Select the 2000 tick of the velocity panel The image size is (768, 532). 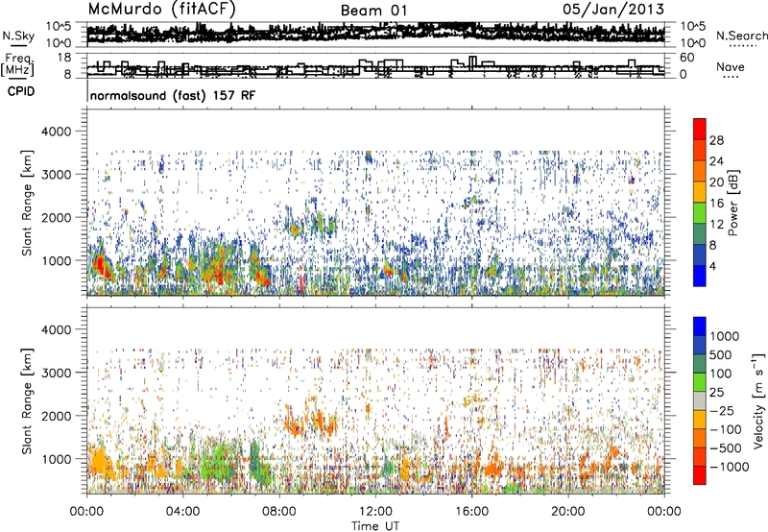click(x=59, y=416)
